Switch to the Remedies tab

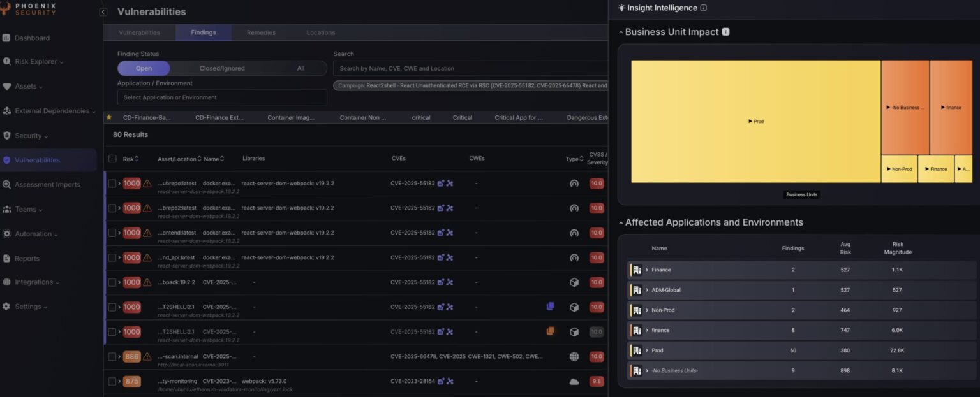click(x=260, y=32)
